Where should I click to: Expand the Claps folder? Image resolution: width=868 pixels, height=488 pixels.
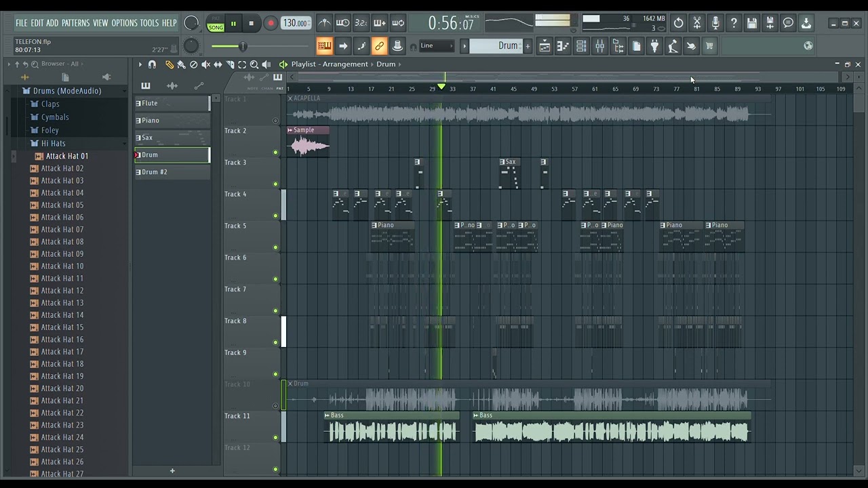50,104
